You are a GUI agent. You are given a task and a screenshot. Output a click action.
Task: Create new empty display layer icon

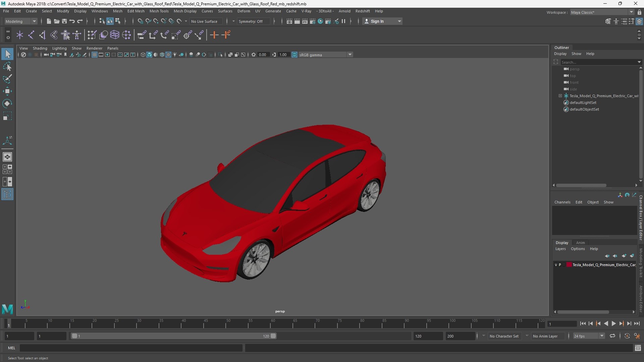pyautogui.click(x=624, y=256)
